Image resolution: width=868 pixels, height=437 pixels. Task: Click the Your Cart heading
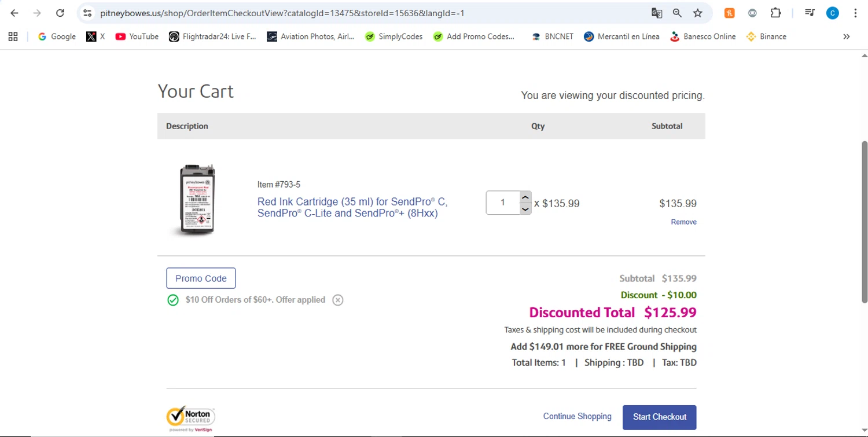pyautogui.click(x=196, y=91)
